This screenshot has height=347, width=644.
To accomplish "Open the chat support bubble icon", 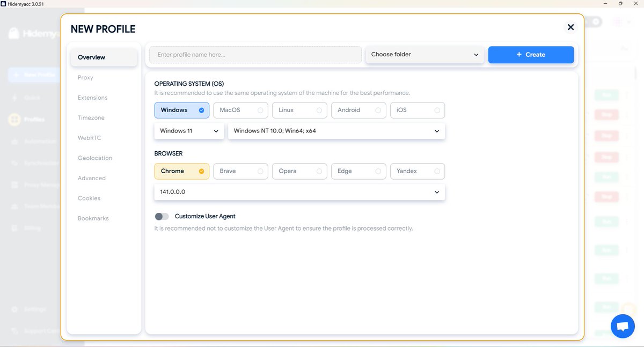I will pos(623,326).
